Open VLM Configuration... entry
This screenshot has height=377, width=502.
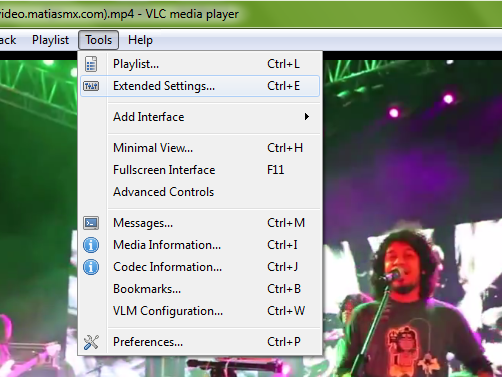[200, 311]
